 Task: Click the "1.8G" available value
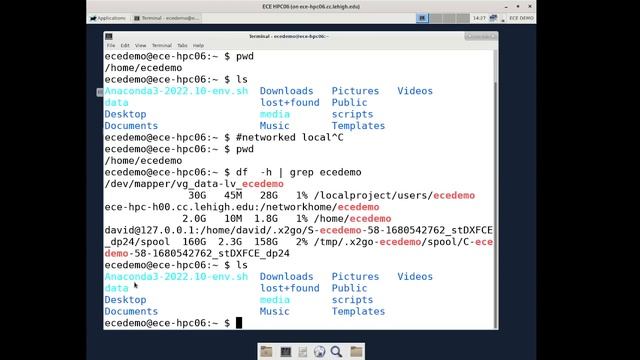pyautogui.click(x=266, y=219)
